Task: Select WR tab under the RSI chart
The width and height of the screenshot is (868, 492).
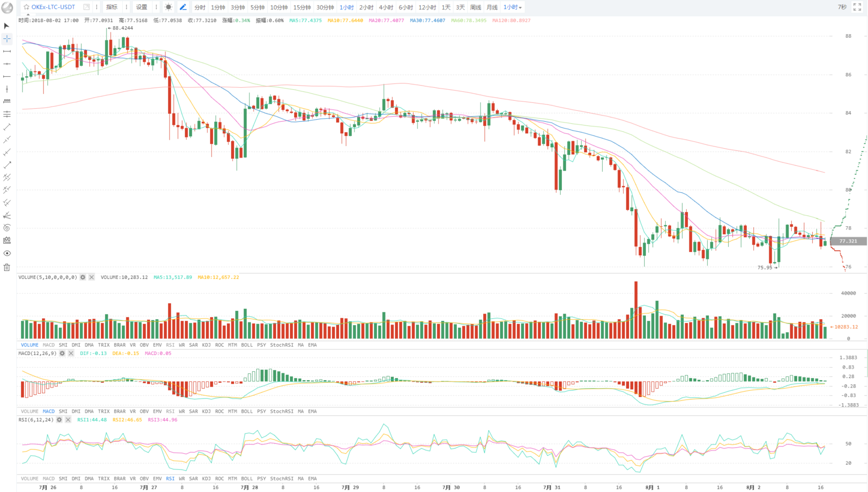Action: [182, 479]
